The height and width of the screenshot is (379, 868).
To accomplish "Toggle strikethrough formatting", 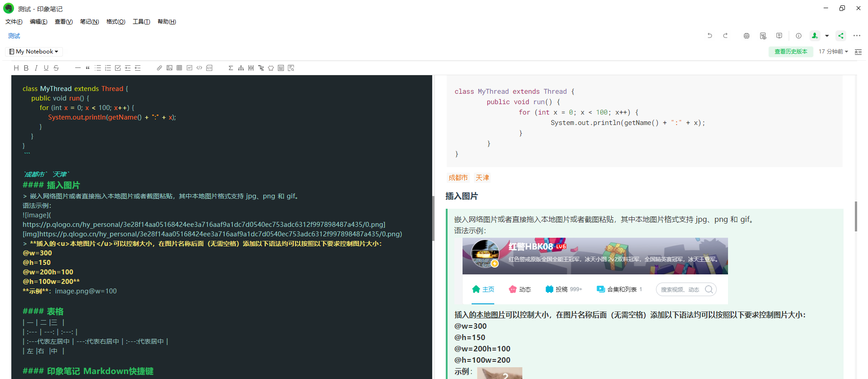I will [x=56, y=68].
